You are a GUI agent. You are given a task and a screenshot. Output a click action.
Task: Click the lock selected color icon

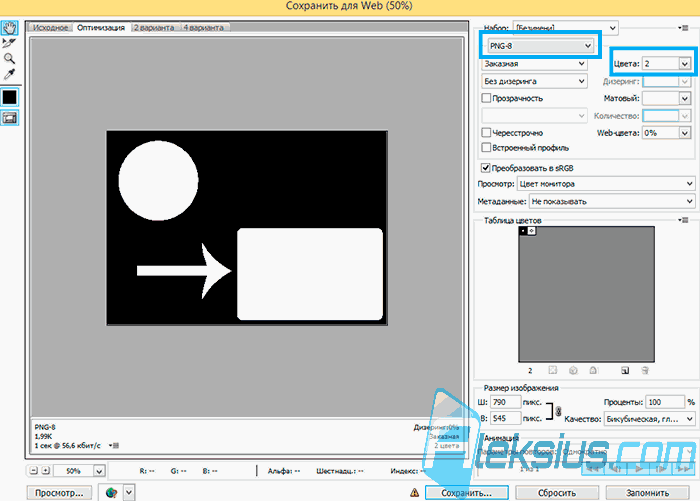[x=593, y=370]
